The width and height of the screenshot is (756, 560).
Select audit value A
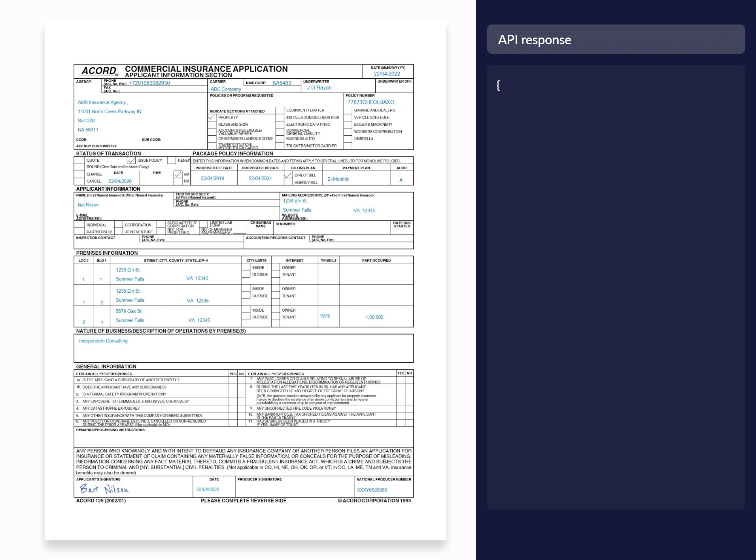point(401,180)
